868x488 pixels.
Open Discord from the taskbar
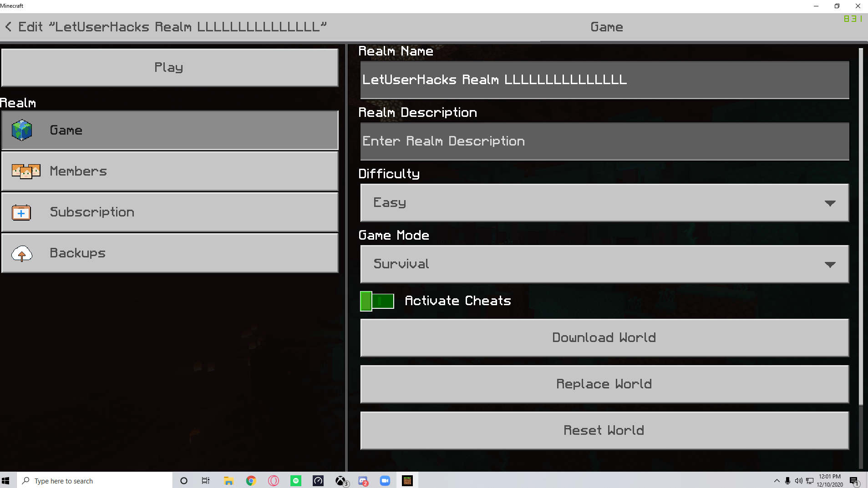coord(363,481)
